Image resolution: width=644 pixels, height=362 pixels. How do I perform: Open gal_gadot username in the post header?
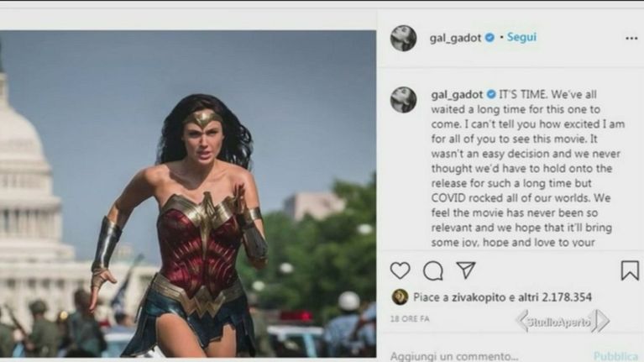click(x=453, y=38)
